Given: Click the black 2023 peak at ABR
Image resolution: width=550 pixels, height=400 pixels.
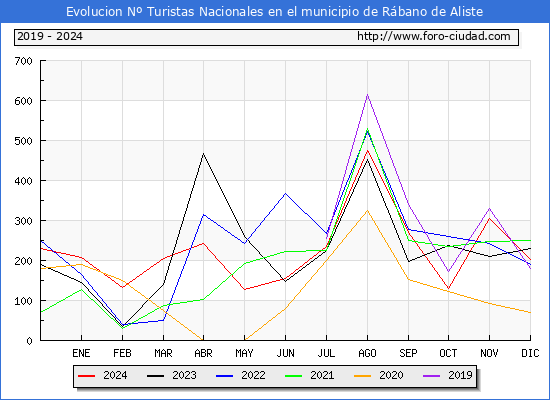Looking at the screenshot, I should point(203,154).
